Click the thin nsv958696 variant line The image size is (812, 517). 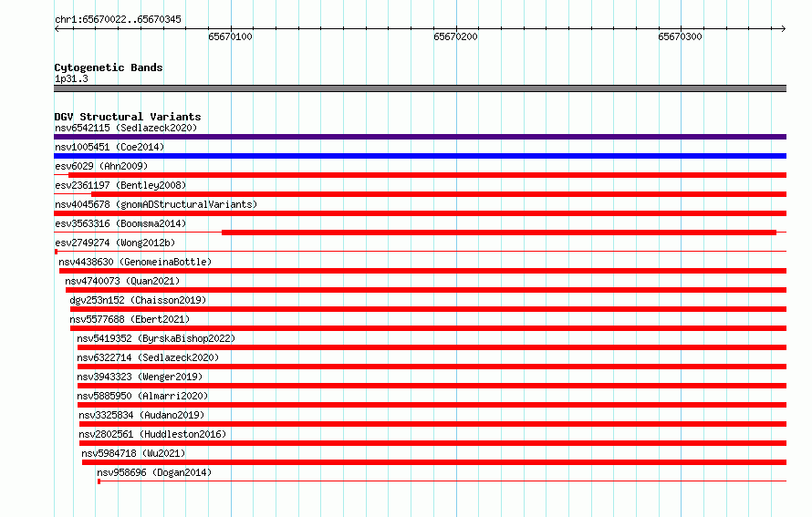pyautogui.click(x=442, y=481)
